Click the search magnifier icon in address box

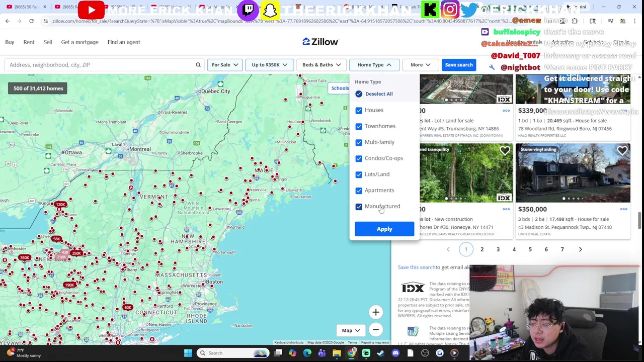coord(198,65)
